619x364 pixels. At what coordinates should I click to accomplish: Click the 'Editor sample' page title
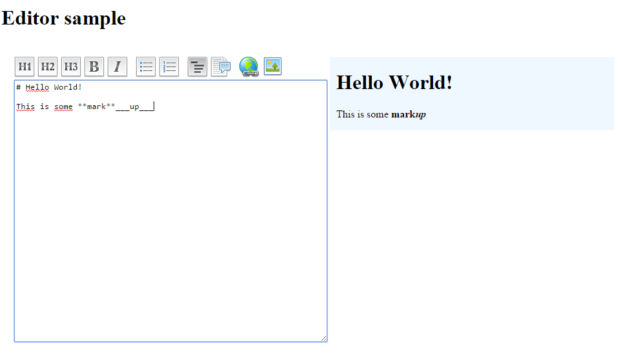tap(63, 18)
